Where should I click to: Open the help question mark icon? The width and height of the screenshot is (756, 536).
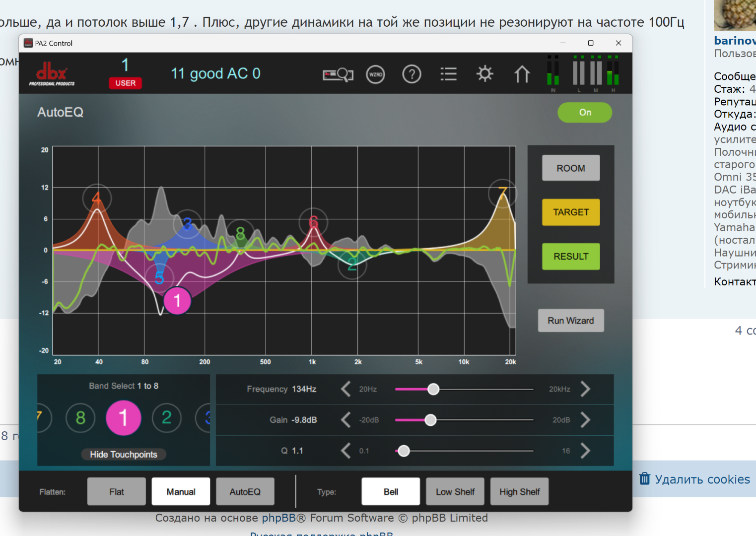click(x=412, y=74)
